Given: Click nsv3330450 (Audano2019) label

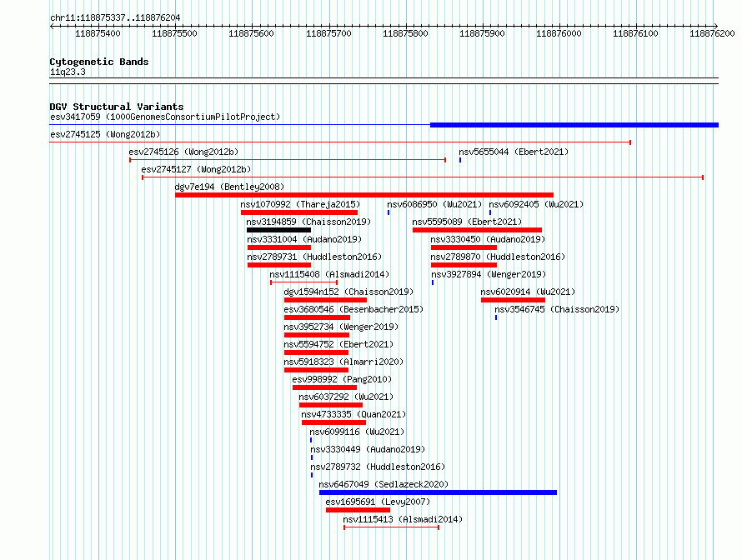Looking at the screenshot, I should [488, 239].
